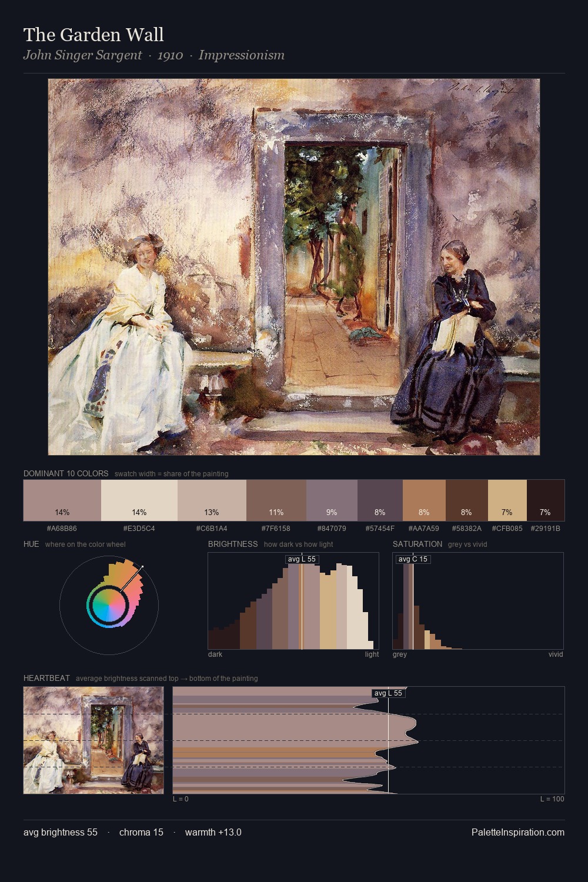Click the hex label #7F6158
The image size is (588, 882).
[x=276, y=529]
